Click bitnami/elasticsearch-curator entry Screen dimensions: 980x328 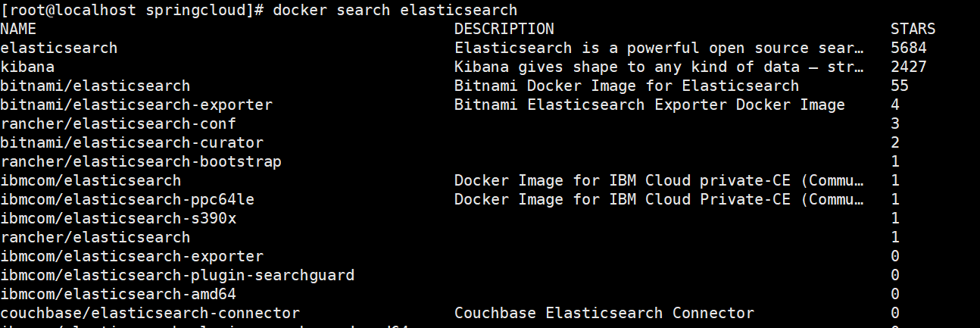click(132, 142)
